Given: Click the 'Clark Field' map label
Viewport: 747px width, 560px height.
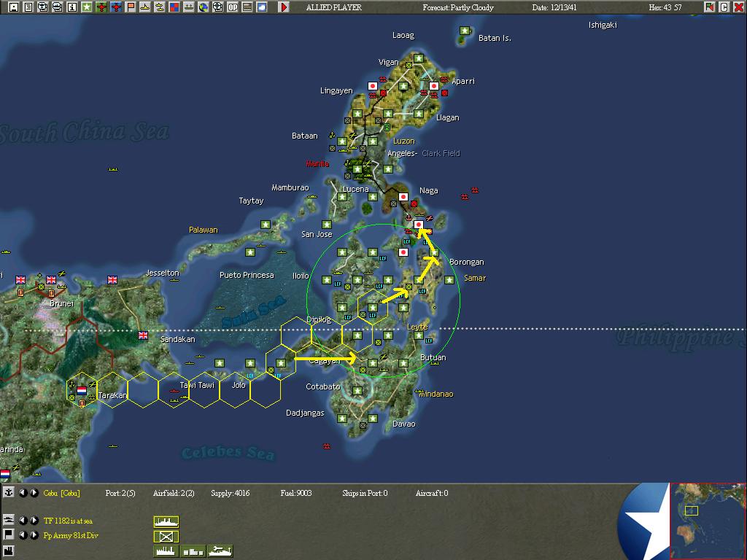Looking at the screenshot, I should 441,153.
